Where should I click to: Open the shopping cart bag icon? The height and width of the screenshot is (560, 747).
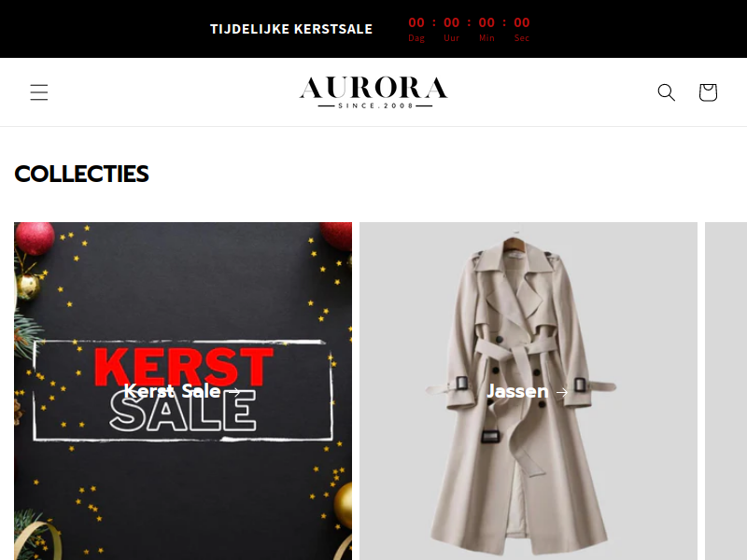(708, 92)
